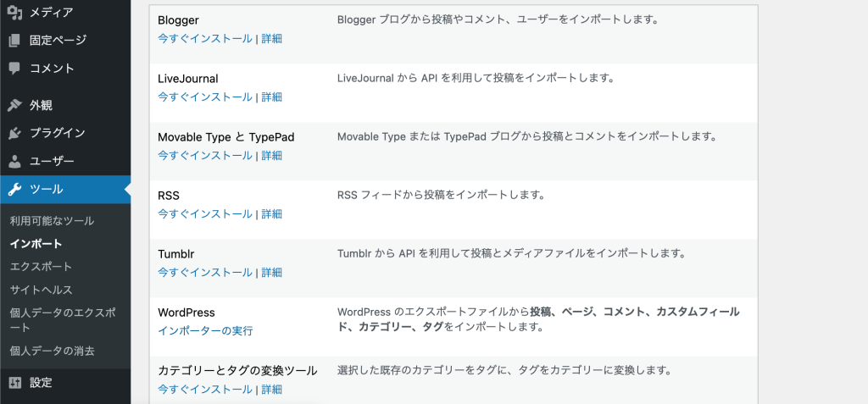
Task: Click the メディア media icon in sidebar
Action: (15, 12)
